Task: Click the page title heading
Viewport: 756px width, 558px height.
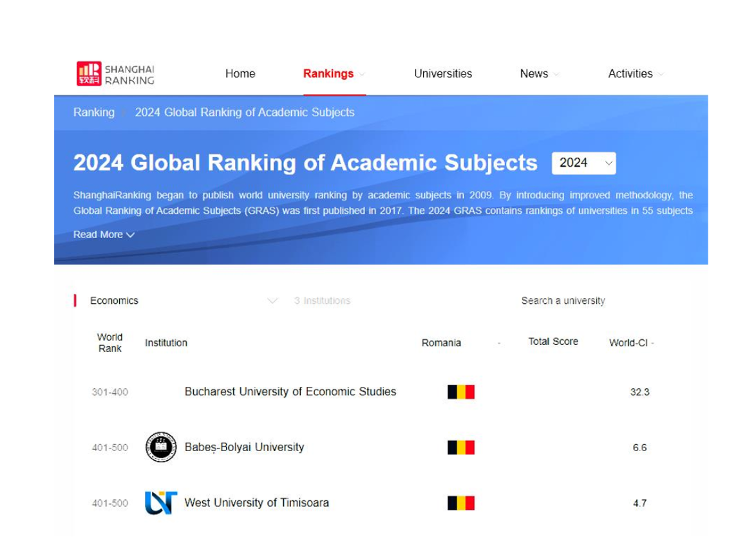Action: [x=305, y=163]
